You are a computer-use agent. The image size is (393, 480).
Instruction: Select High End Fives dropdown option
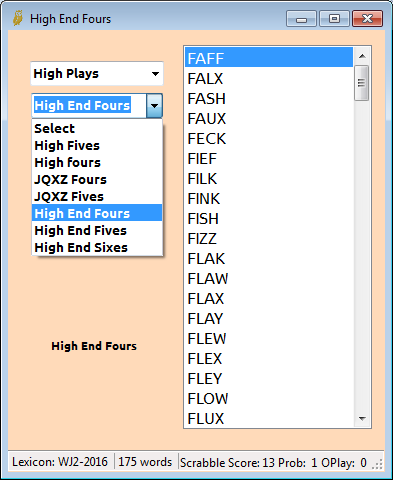click(x=97, y=230)
